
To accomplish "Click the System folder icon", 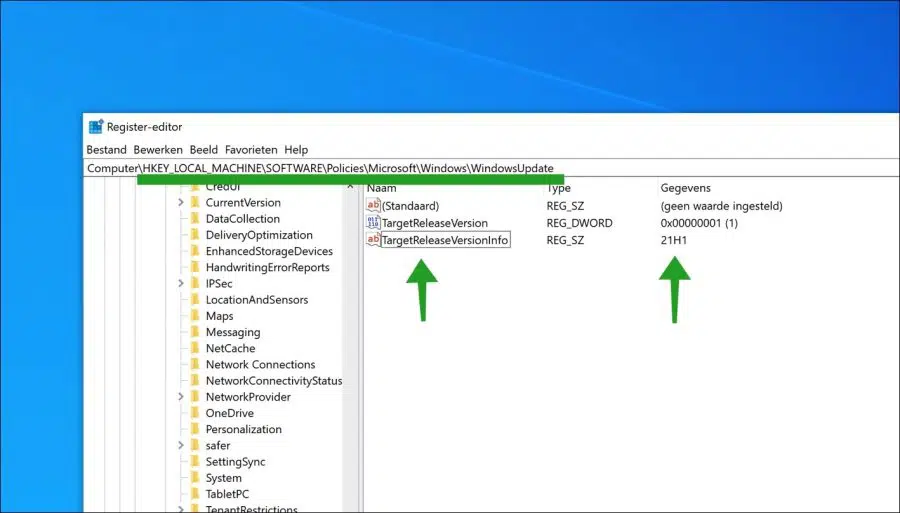I will tap(195, 478).
